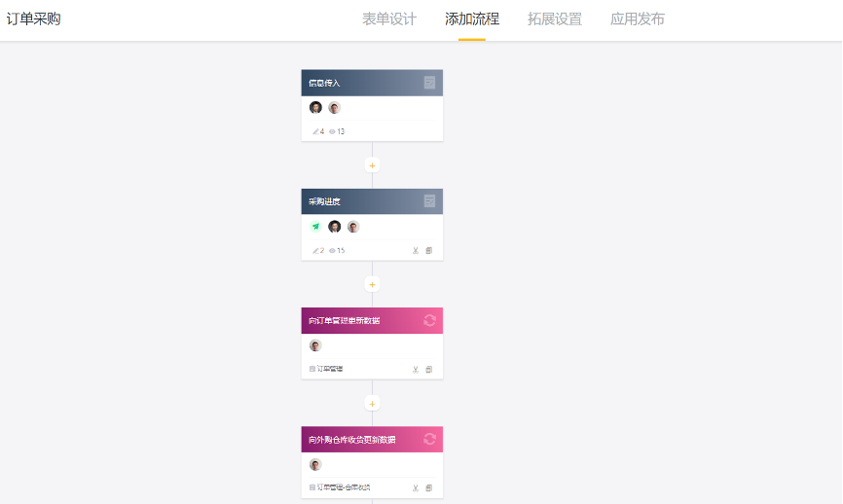This screenshot has width=843, height=504.
Task: Click editable fields count 2 in 采购进度
Action: 318,250
